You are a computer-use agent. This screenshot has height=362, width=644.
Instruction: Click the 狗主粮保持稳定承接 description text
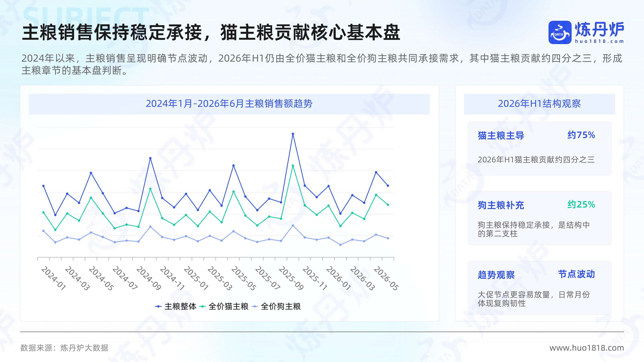(x=534, y=229)
